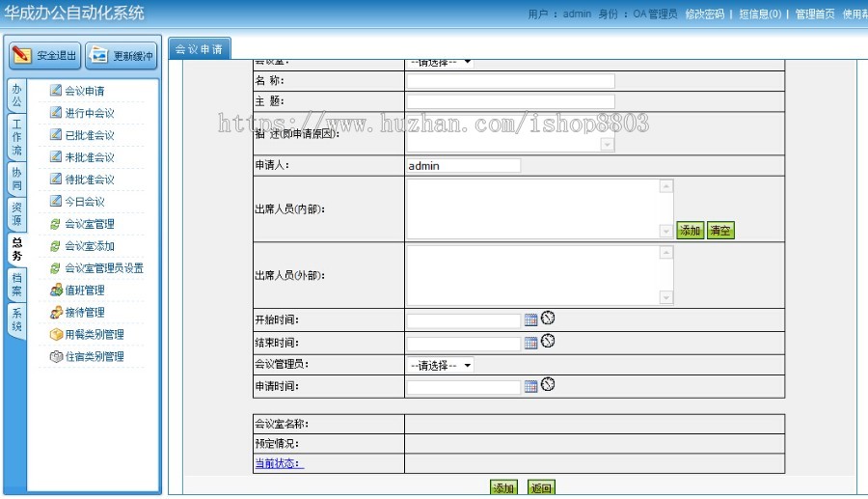Open the calendar icon for 开始时间
This screenshot has width=868, height=499.
click(x=530, y=320)
